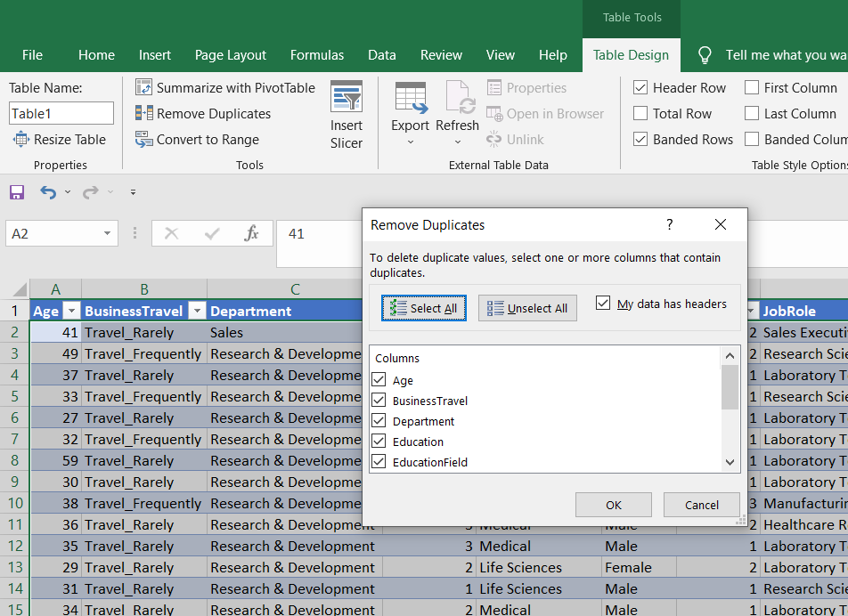The image size is (848, 616).
Task: Click the Remove Duplicates ribbon icon
Action: (x=143, y=113)
